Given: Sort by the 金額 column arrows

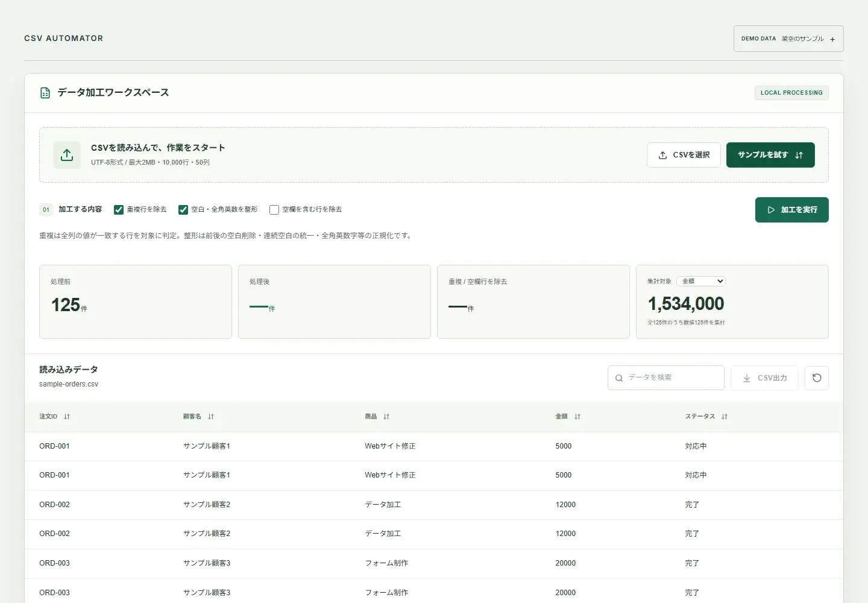Looking at the screenshot, I should [x=577, y=417].
